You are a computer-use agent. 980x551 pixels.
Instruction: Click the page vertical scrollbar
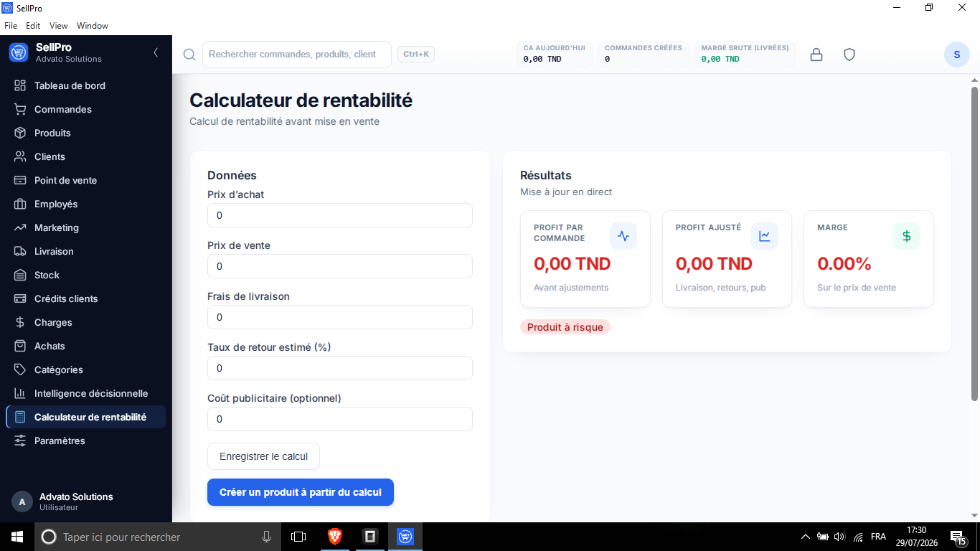click(974, 244)
